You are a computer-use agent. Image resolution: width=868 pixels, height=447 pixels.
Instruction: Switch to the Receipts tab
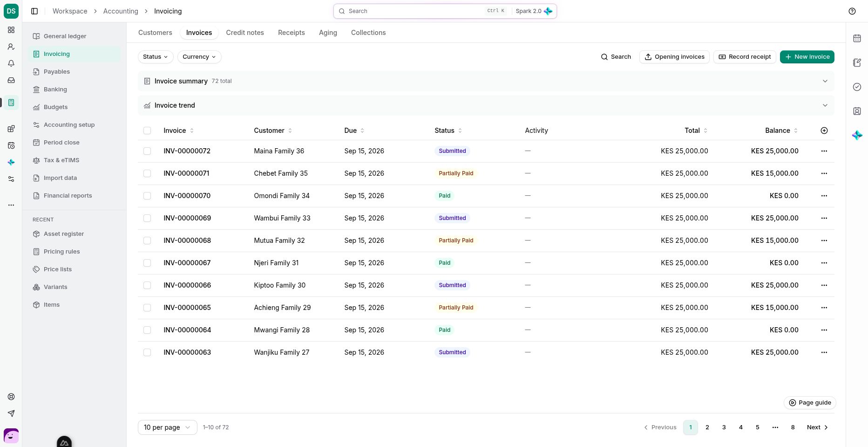(292, 33)
